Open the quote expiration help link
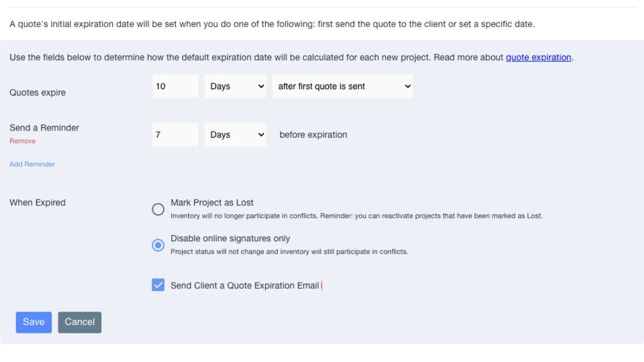 [538, 57]
